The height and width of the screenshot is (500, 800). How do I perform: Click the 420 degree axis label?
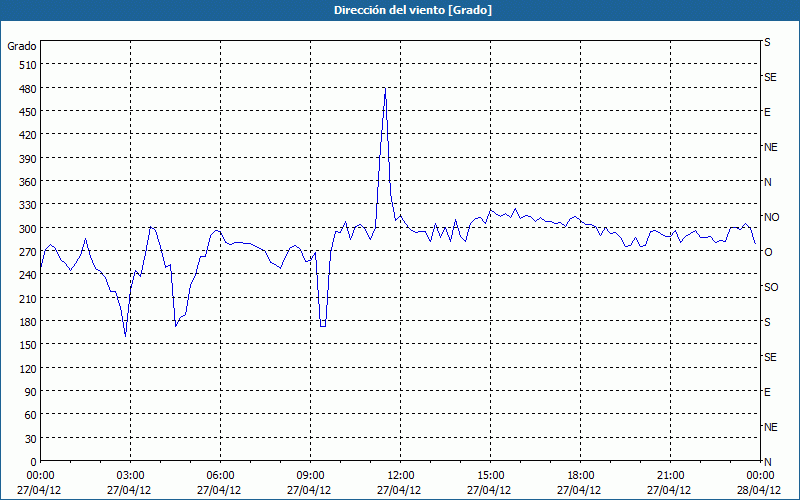(x=29, y=135)
